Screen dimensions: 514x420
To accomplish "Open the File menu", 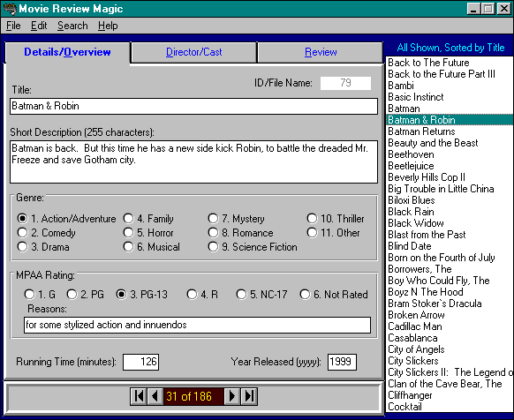I will click(x=13, y=26).
